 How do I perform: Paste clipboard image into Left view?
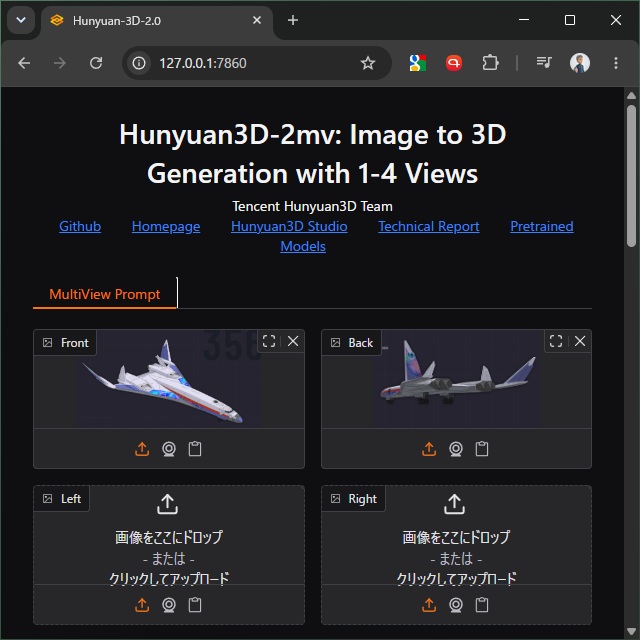pos(195,605)
